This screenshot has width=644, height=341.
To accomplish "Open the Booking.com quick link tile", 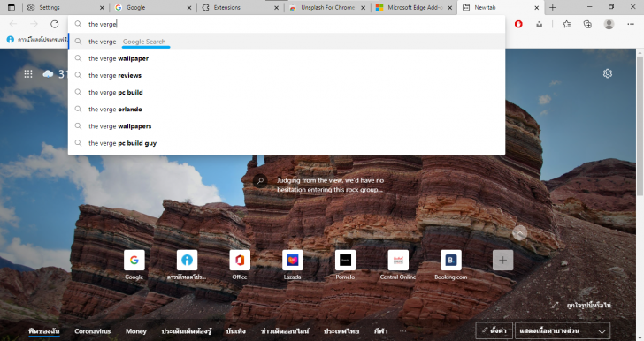I will coord(451,260).
